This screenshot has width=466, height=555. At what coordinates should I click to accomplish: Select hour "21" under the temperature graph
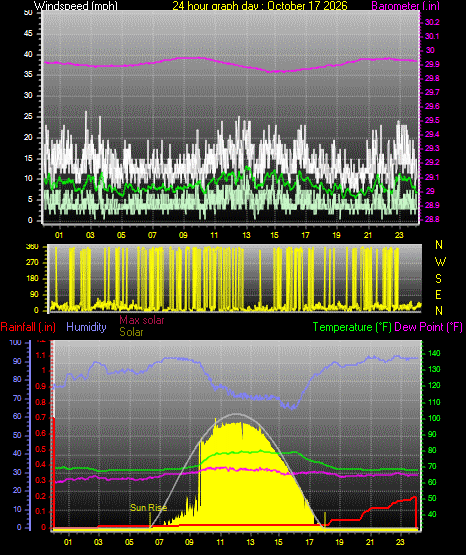(370, 542)
